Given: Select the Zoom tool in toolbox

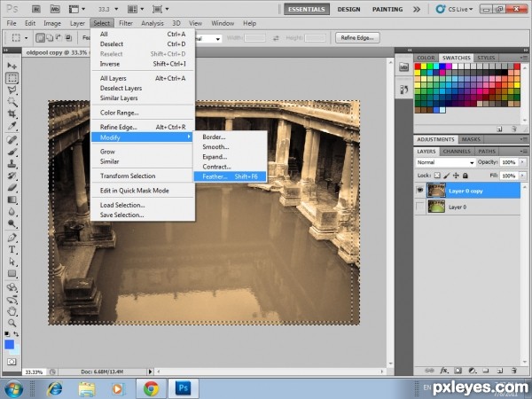Looking at the screenshot, I should 12,323.
